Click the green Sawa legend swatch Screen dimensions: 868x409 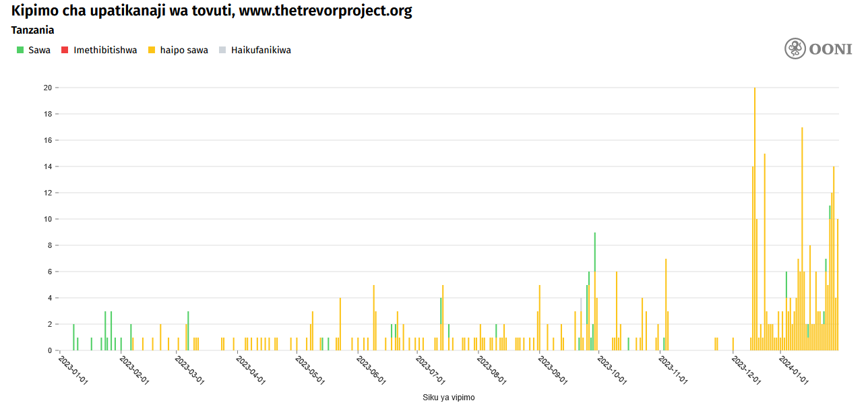point(20,50)
